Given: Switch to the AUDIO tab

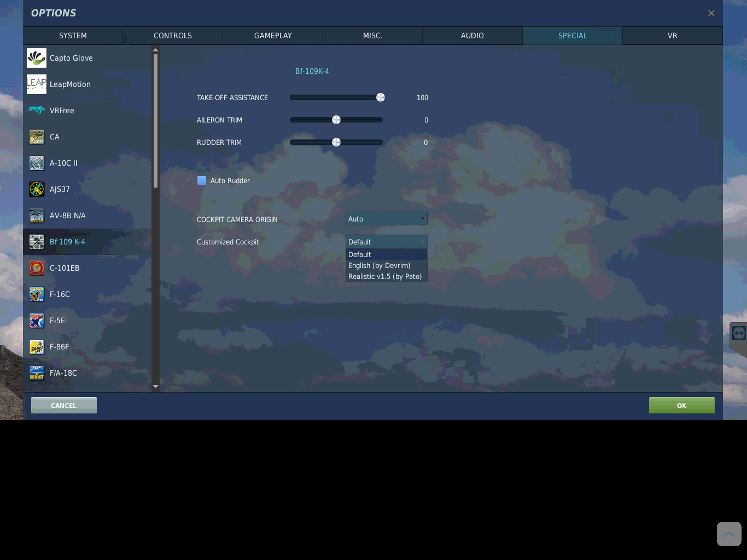Looking at the screenshot, I should click(472, 36).
